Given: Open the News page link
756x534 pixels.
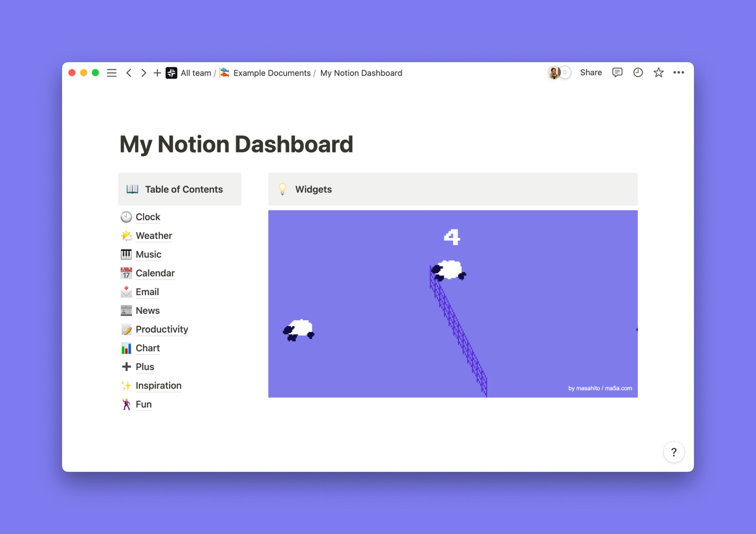Looking at the screenshot, I should tap(147, 310).
